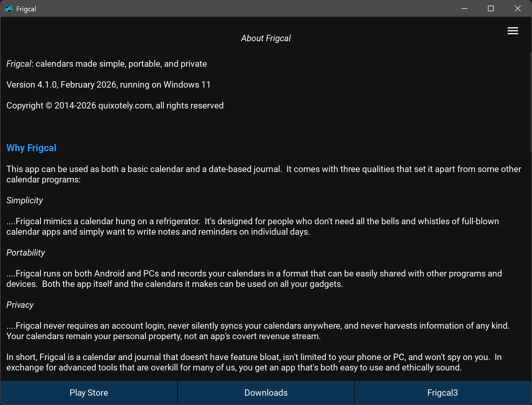The image size is (532, 405).
Task: Click the paragraph starting This app can
Action: [264, 174]
